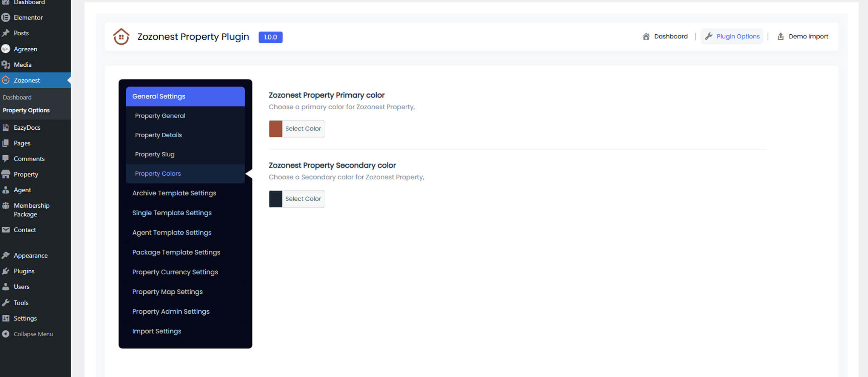868x377 pixels.
Task: Click the 1.0.0 version badge
Action: click(x=270, y=37)
